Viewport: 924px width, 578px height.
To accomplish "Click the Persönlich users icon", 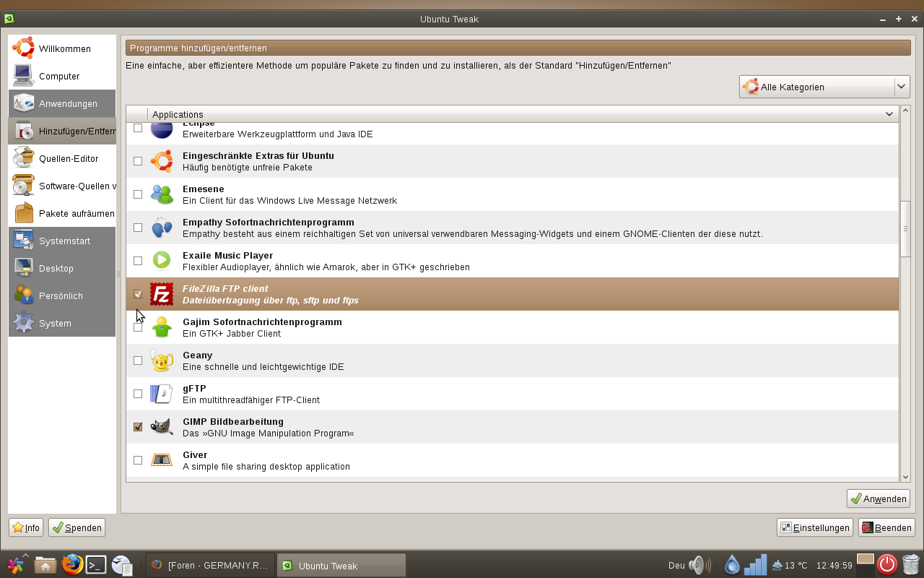I will pyautogui.click(x=24, y=296).
